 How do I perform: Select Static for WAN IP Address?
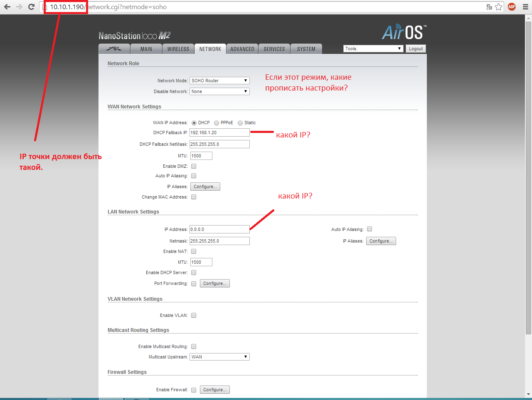tap(240, 123)
